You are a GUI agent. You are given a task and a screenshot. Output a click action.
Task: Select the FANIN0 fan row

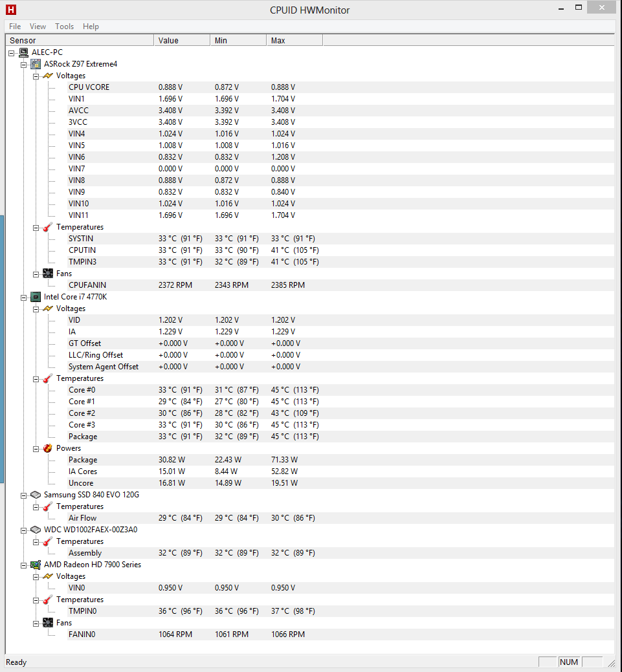[x=340, y=634]
